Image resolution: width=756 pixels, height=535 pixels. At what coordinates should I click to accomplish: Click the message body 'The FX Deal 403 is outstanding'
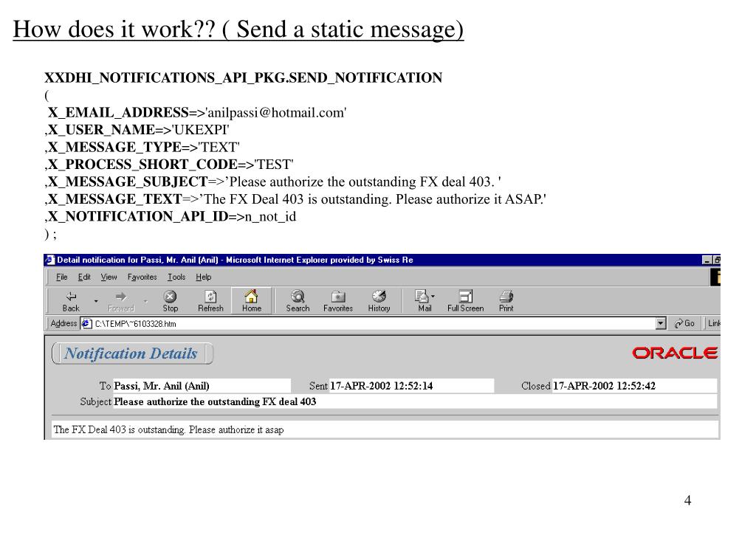pos(169,429)
